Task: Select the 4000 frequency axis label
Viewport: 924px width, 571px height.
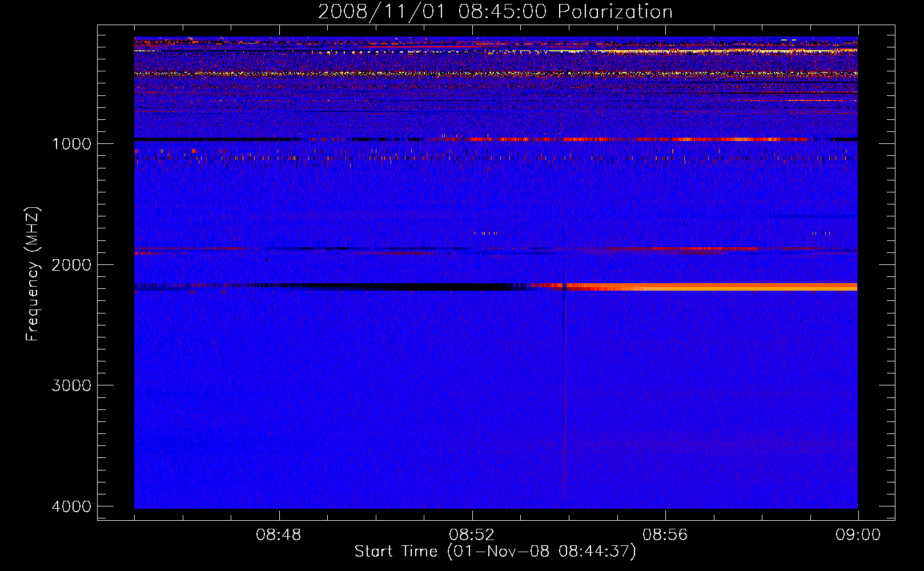Action: pyautogui.click(x=71, y=506)
